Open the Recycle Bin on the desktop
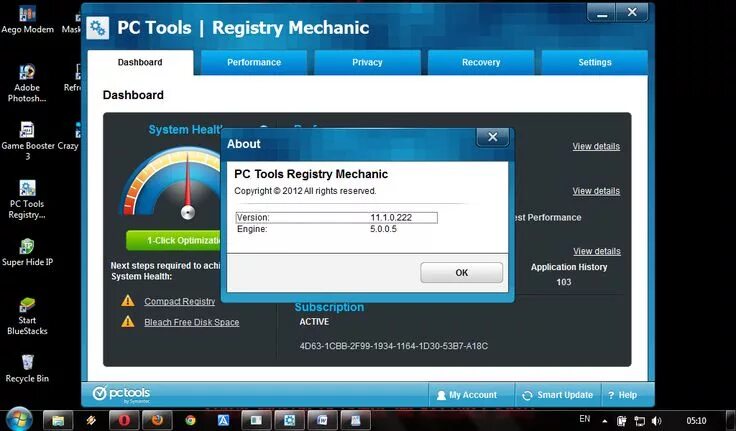 27,369
